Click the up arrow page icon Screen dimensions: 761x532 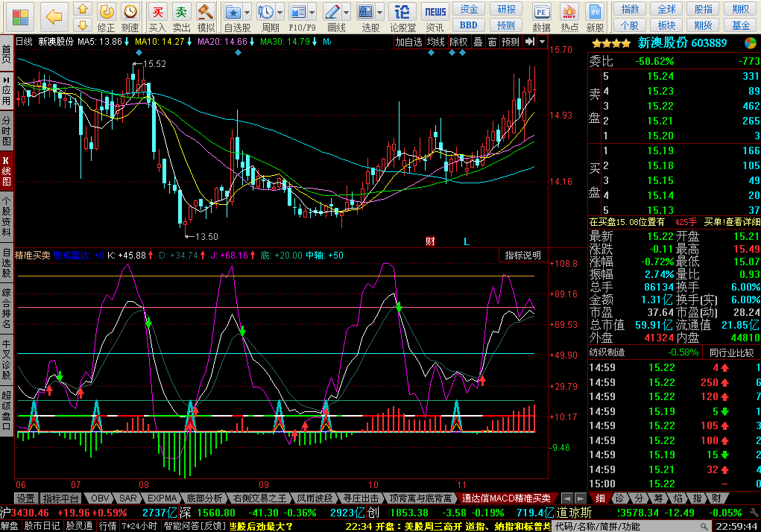[x=83, y=9]
